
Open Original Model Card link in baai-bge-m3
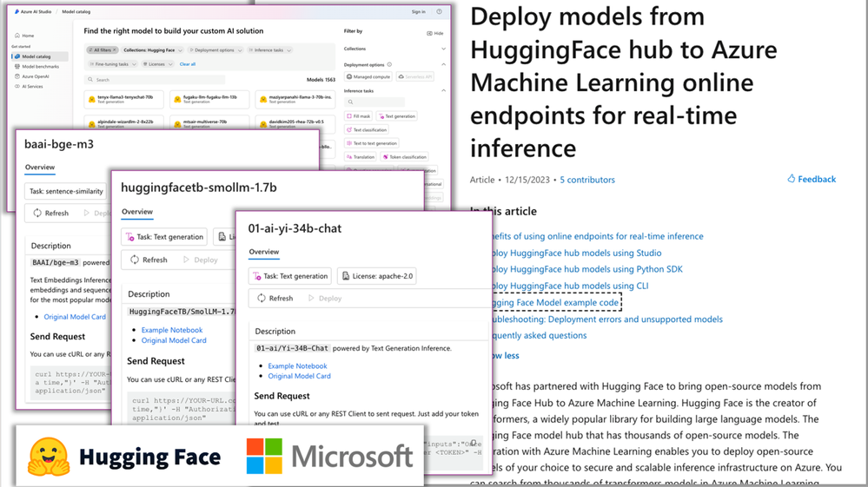click(x=75, y=317)
